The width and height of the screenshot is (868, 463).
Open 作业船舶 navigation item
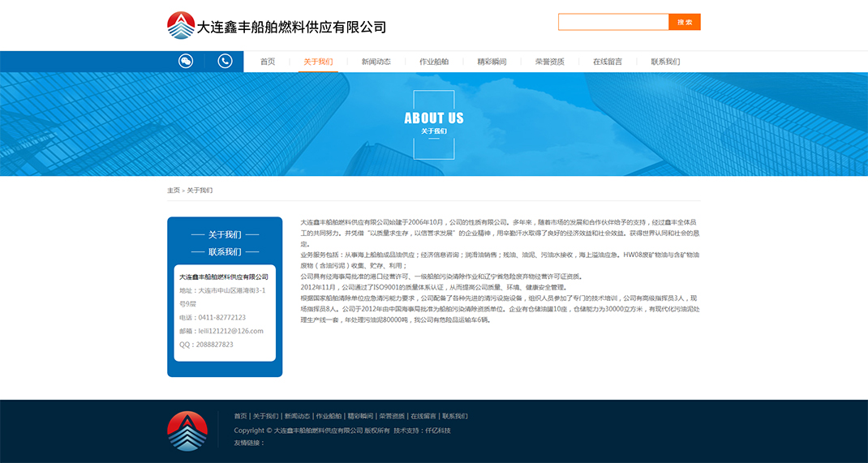(x=434, y=62)
